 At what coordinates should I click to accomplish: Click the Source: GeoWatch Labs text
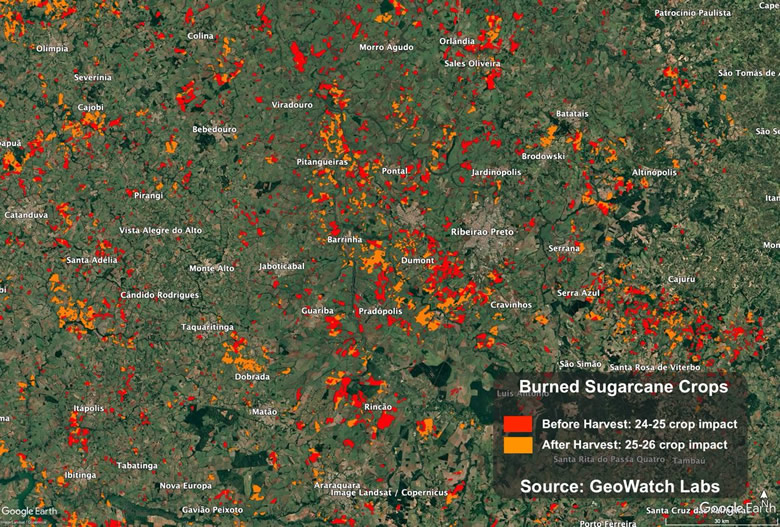coord(619,486)
